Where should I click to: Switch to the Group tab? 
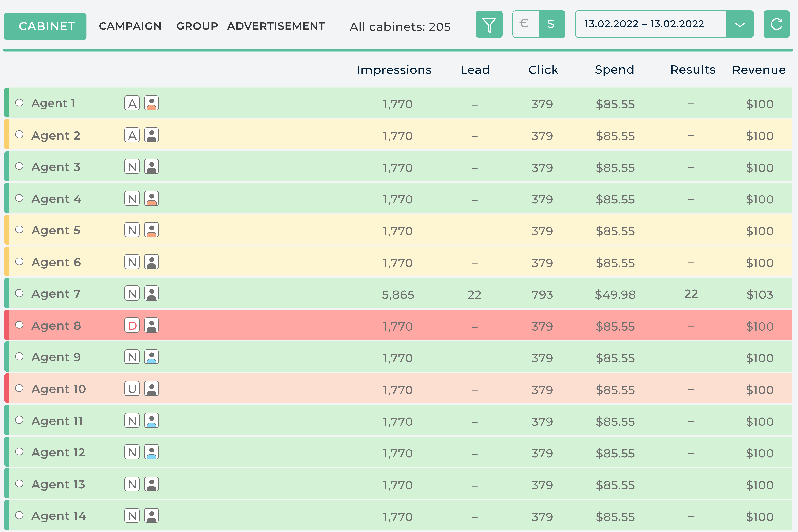pyautogui.click(x=197, y=26)
